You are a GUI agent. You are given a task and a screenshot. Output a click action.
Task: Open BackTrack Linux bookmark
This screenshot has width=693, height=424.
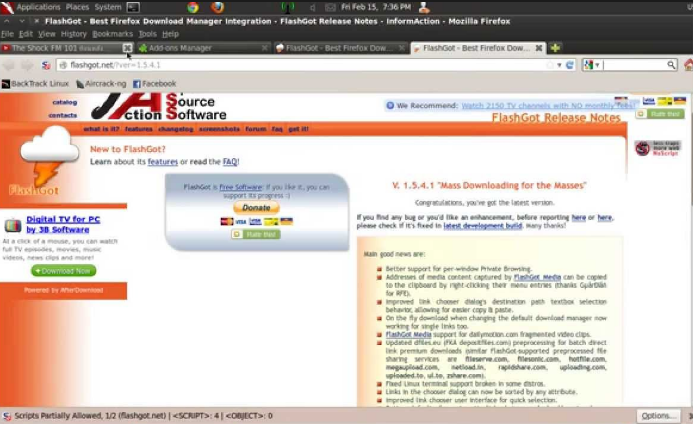point(35,84)
